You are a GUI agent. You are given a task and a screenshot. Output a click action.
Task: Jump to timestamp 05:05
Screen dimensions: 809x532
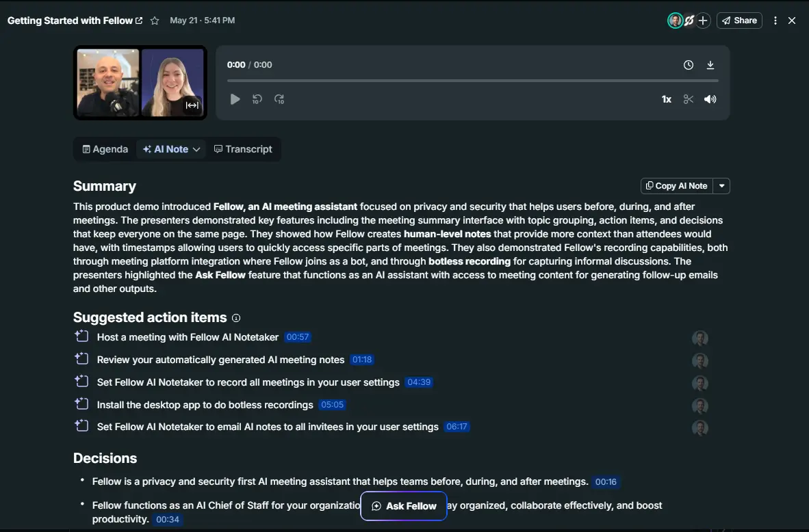click(332, 405)
